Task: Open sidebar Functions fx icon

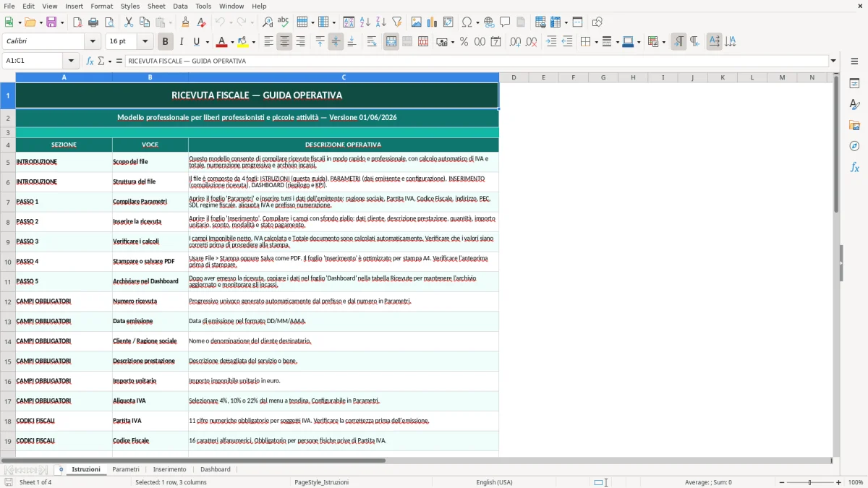Action: tap(854, 167)
